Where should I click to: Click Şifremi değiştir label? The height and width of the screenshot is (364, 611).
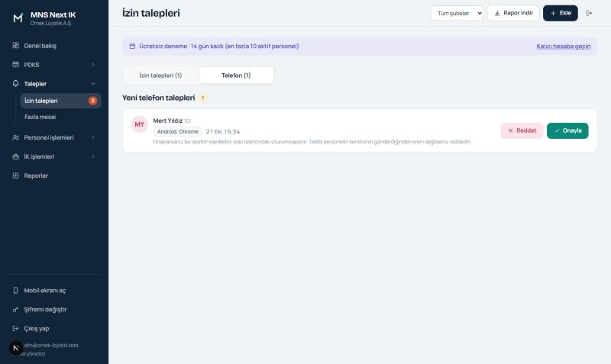(45, 310)
